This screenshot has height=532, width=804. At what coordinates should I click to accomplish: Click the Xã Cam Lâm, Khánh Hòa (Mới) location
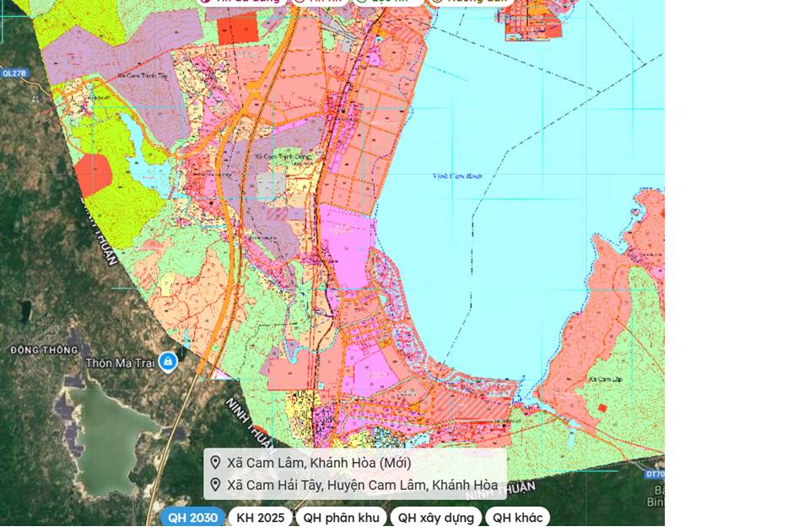pyautogui.click(x=319, y=463)
